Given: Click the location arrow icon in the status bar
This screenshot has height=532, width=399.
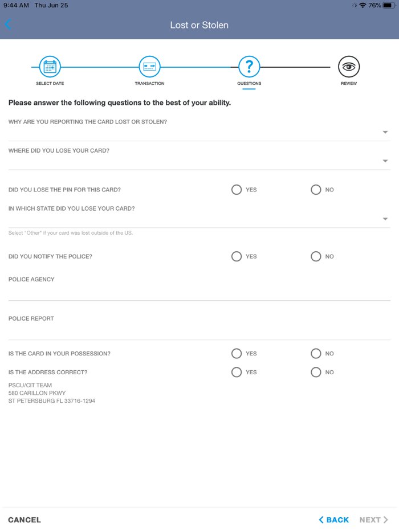Looking at the screenshot, I should point(353,5).
